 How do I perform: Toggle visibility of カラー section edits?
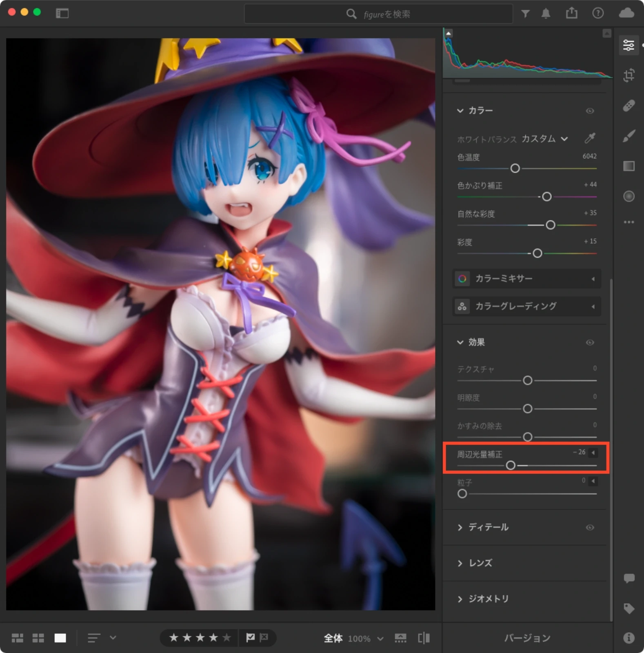point(590,111)
